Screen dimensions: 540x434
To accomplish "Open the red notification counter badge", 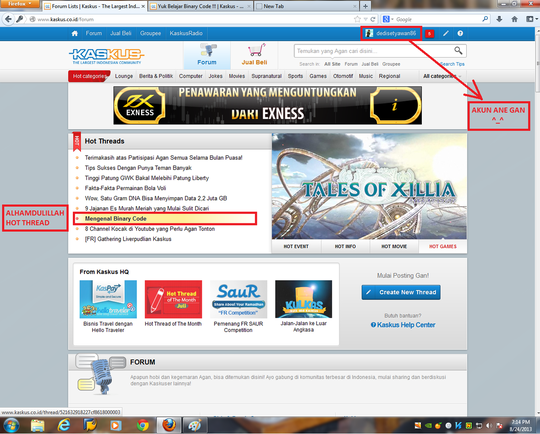I will tap(429, 33).
